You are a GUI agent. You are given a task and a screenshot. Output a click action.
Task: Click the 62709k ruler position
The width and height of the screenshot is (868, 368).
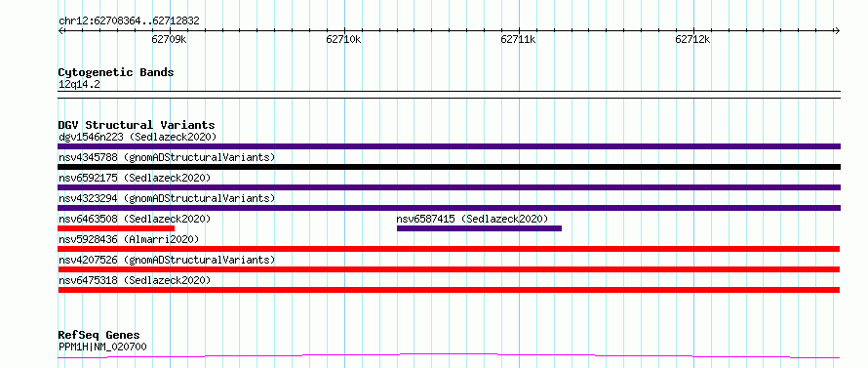click(170, 40)
